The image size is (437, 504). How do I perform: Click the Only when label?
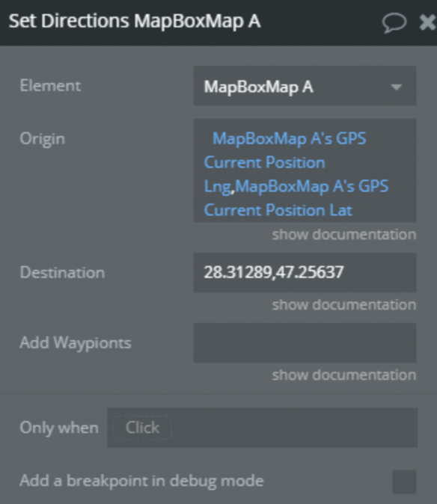[59, 428]
